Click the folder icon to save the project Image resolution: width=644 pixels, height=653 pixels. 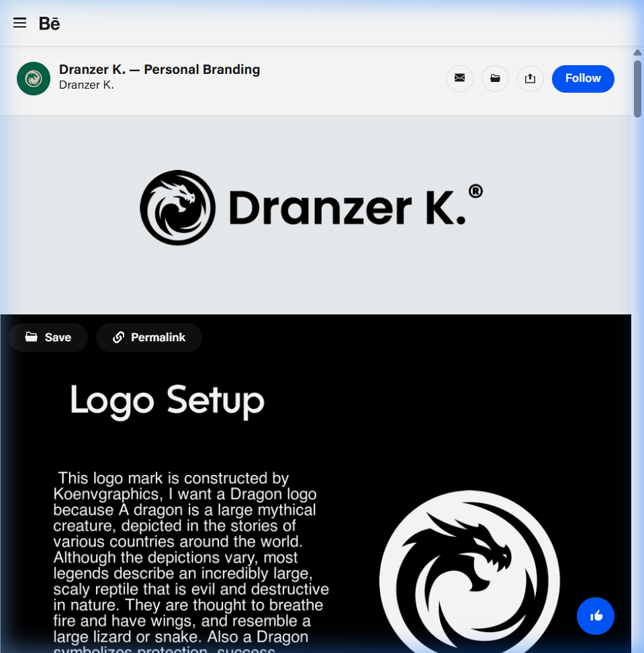[x=495, y=79]
